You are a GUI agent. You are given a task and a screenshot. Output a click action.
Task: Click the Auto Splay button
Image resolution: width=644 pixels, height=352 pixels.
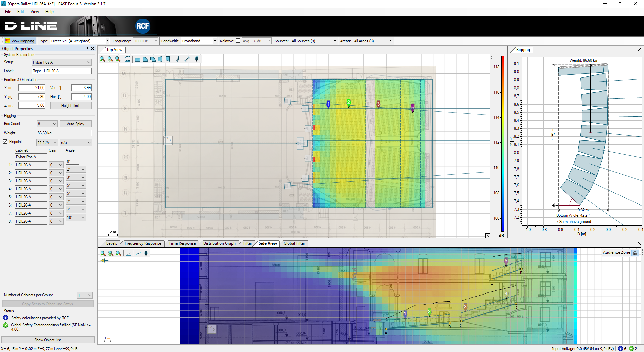[75, 124]
